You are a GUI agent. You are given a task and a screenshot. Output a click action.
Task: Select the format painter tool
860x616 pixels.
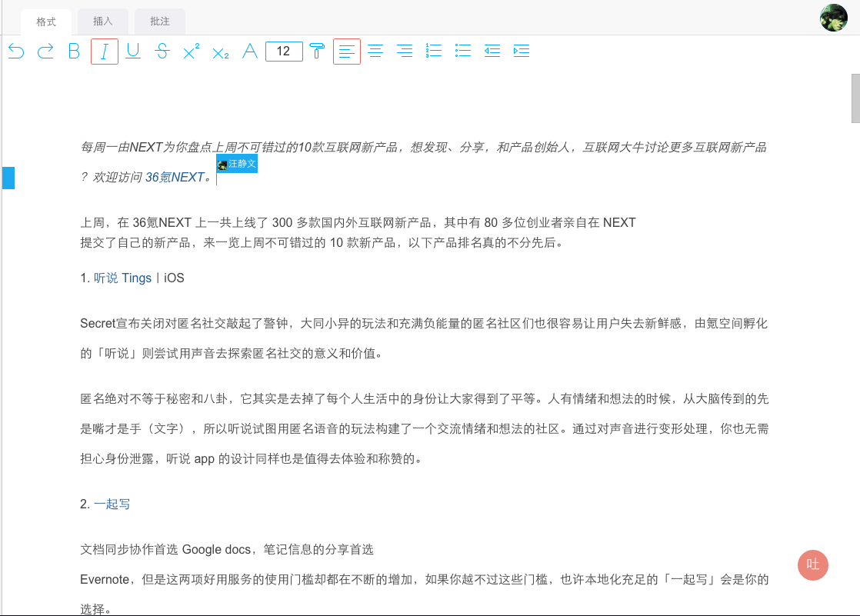click(317, 52)
